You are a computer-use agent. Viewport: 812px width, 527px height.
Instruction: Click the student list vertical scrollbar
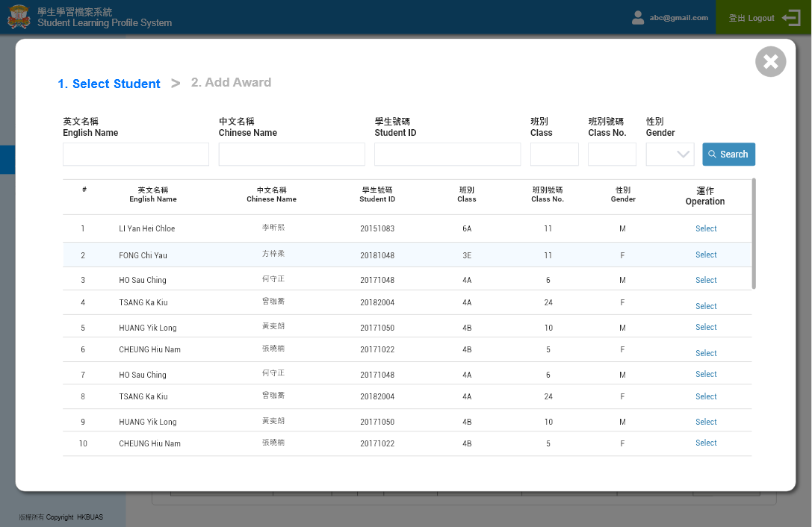[754, 234]
